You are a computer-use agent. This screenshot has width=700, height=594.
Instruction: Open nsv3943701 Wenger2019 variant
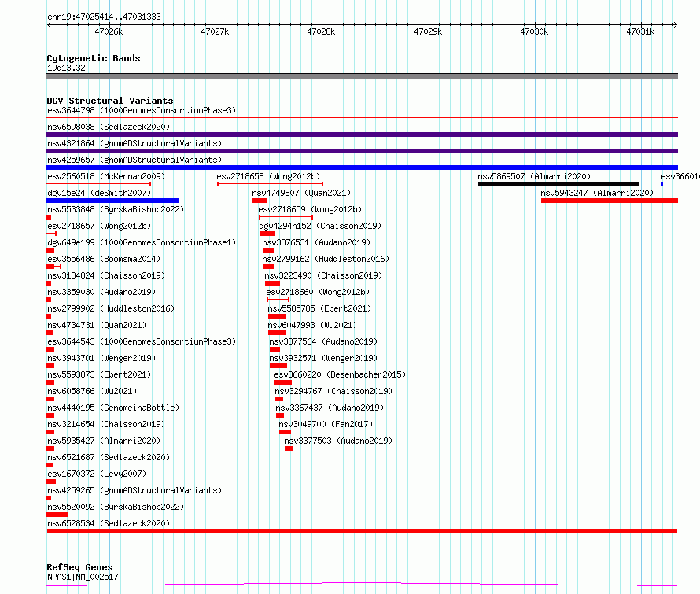pyautogui.click(x=101, y=358)
